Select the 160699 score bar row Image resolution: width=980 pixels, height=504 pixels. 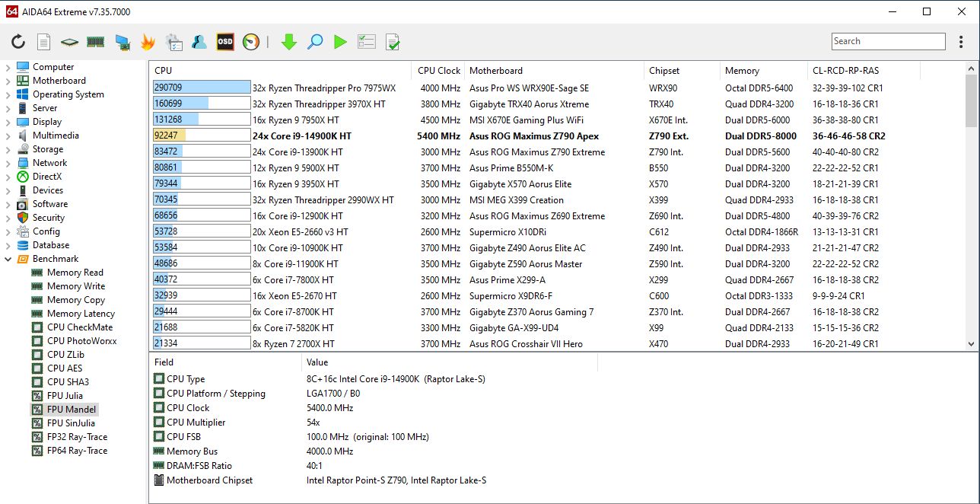[x=202, y=104]
